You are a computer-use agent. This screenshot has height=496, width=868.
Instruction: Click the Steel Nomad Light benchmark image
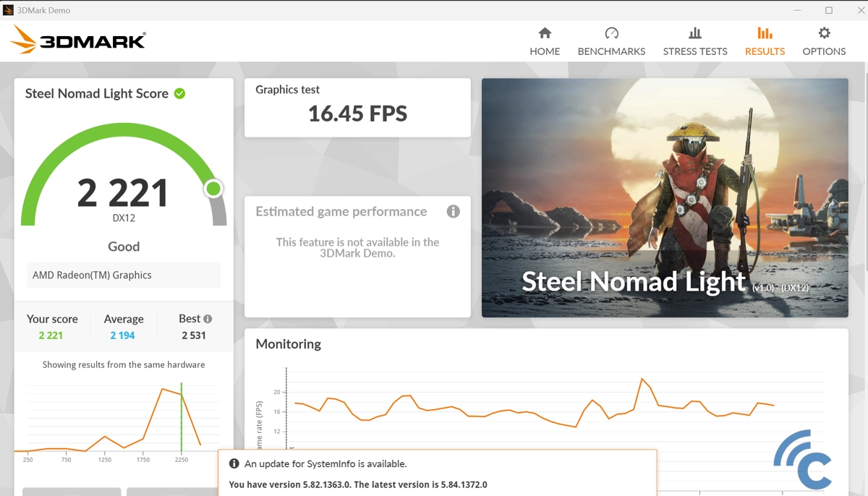pos(665,197)
